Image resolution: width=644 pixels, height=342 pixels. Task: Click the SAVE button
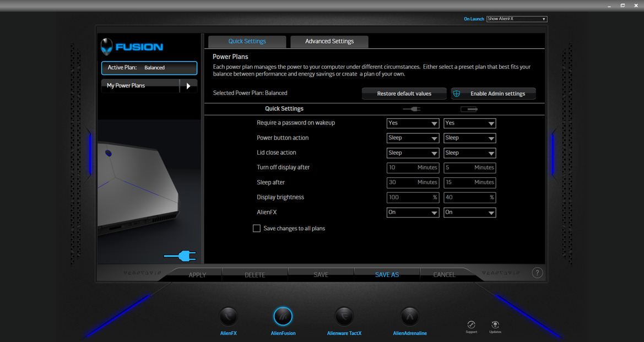pos(321,275)
